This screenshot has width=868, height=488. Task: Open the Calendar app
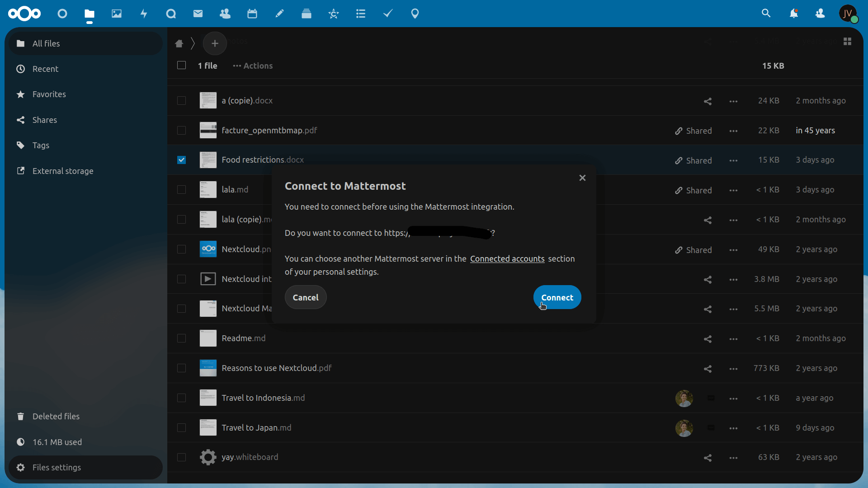click(252, 14)
